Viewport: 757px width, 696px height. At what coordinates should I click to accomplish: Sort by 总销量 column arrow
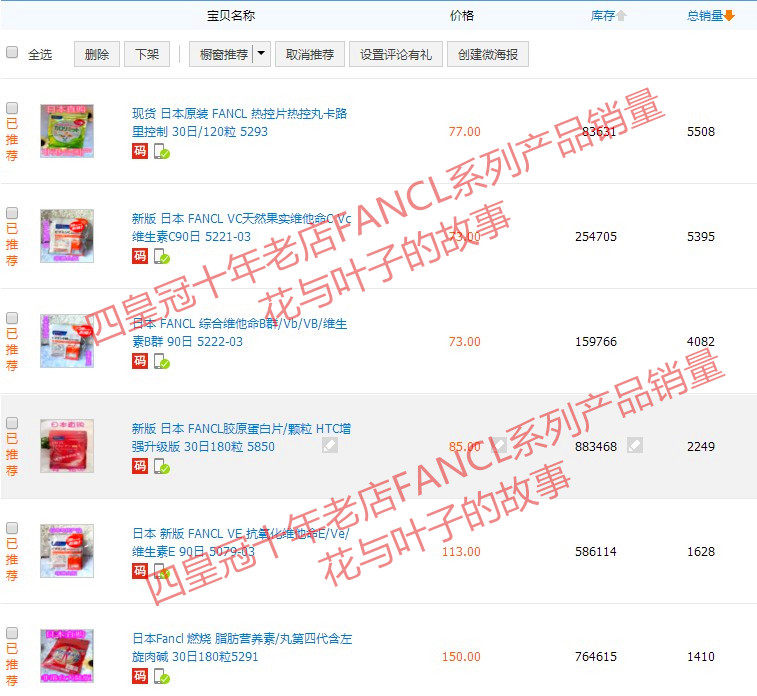click(729, 16)
